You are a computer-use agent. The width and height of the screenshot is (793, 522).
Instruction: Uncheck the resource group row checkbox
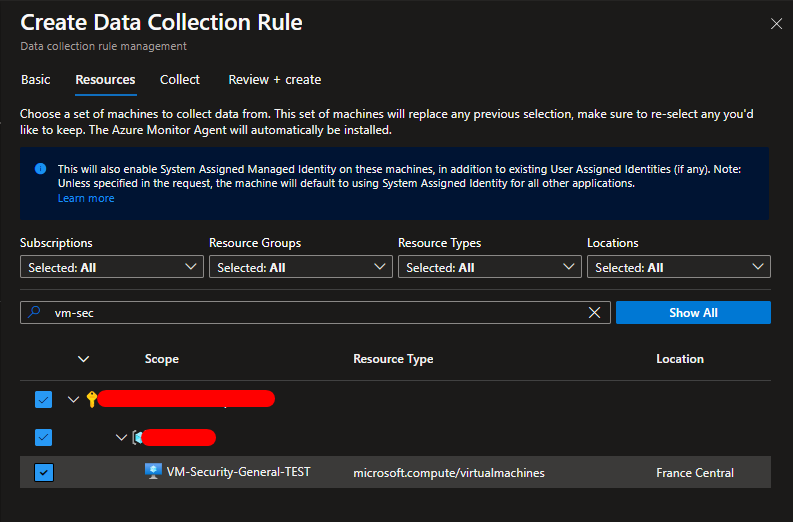[x=43, y=437]
